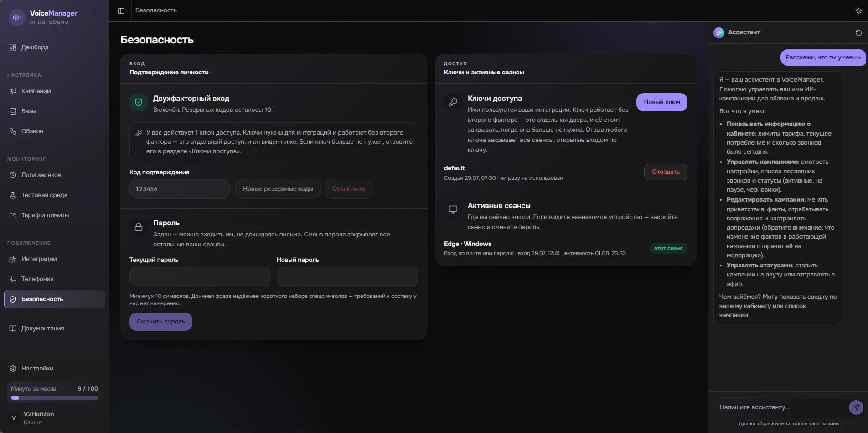Click the 'default' key name
Image resolution: width=868 pixels, height=433 pixels.
(x=454, y=168)
